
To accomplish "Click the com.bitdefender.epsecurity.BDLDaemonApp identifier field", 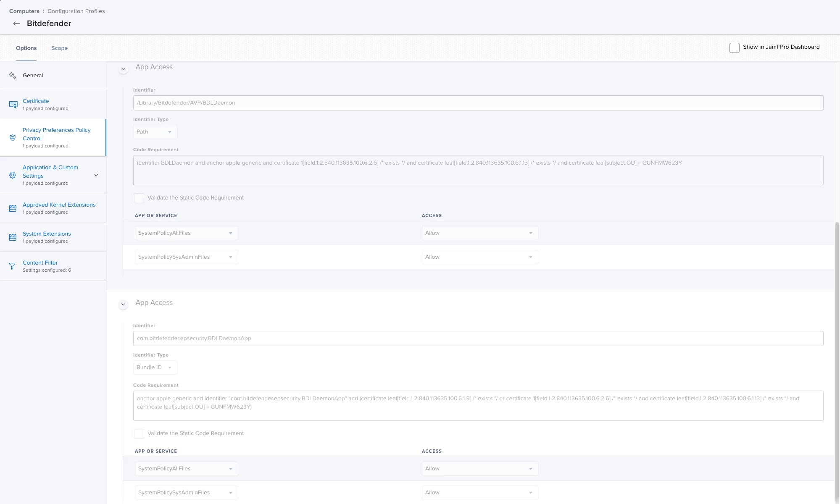I will [478, 339].
